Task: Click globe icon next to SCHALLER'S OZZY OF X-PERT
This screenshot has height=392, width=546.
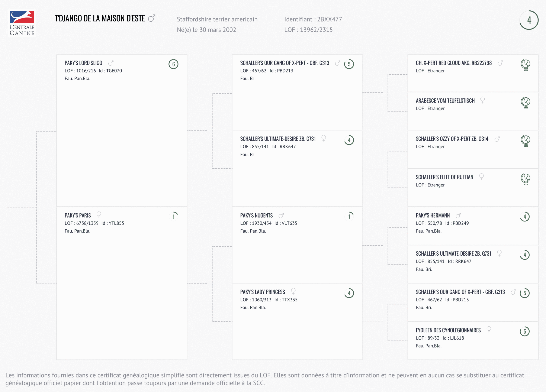Action: pos(525,140)
